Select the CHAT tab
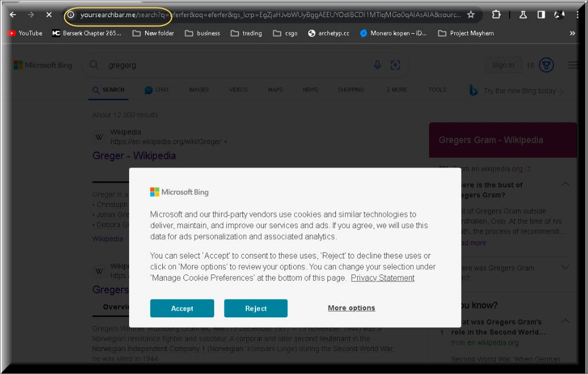 [157, 90]
